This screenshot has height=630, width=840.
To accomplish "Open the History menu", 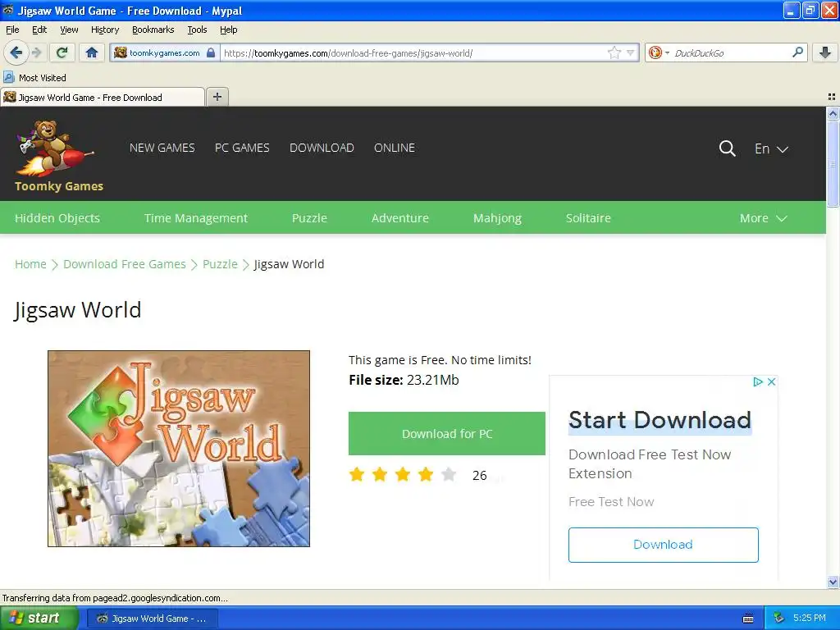I will coord(104,30).
